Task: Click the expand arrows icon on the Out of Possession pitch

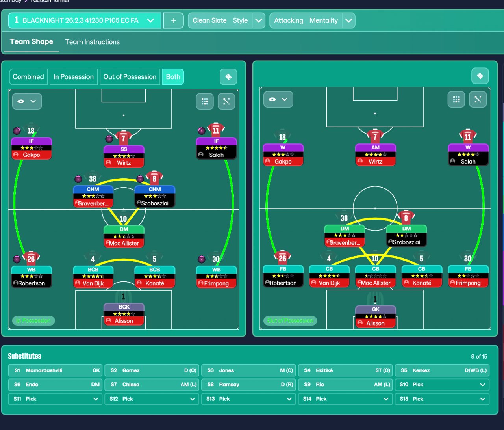Action: click(478, 99)
